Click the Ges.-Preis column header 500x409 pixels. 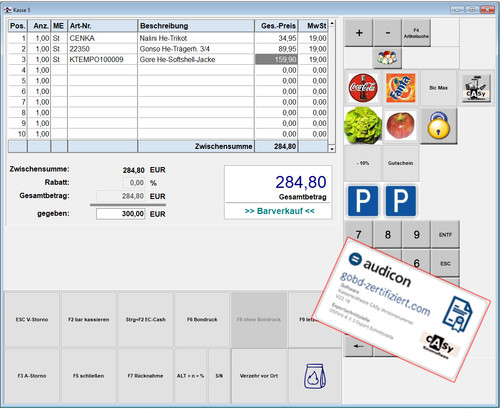276,26
